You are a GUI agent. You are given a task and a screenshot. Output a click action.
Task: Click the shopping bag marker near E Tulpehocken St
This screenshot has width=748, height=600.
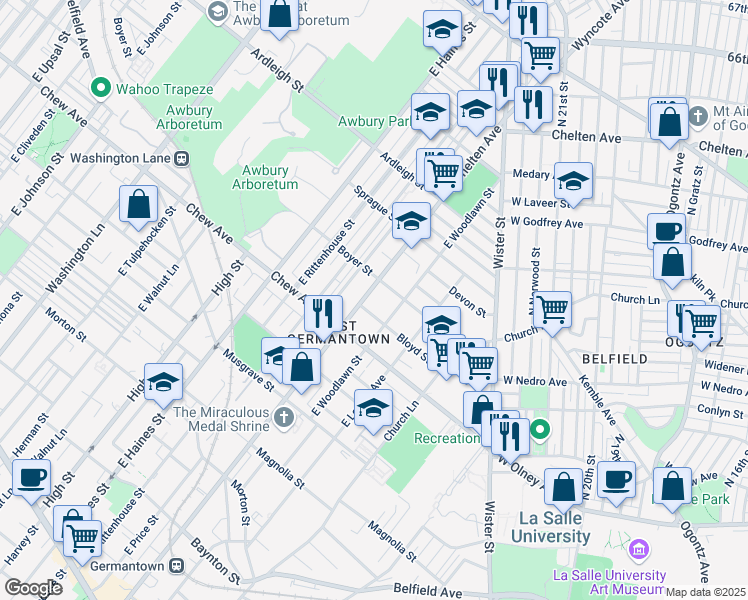point(138,205)
